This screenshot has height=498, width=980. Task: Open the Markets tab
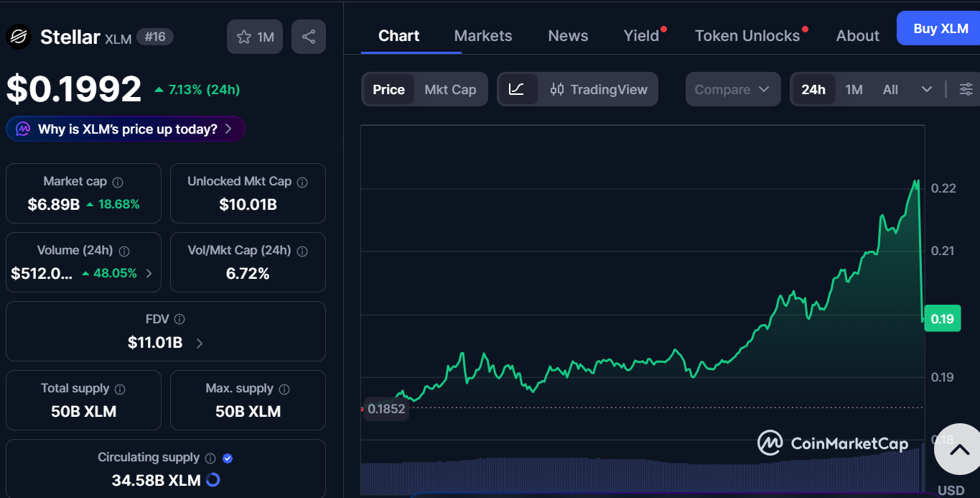483,36
